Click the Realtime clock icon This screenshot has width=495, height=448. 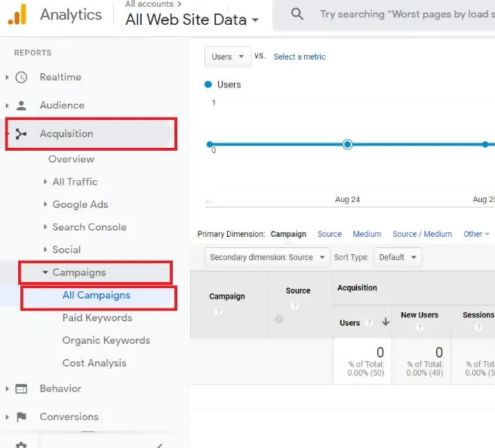tap(22, 77)
